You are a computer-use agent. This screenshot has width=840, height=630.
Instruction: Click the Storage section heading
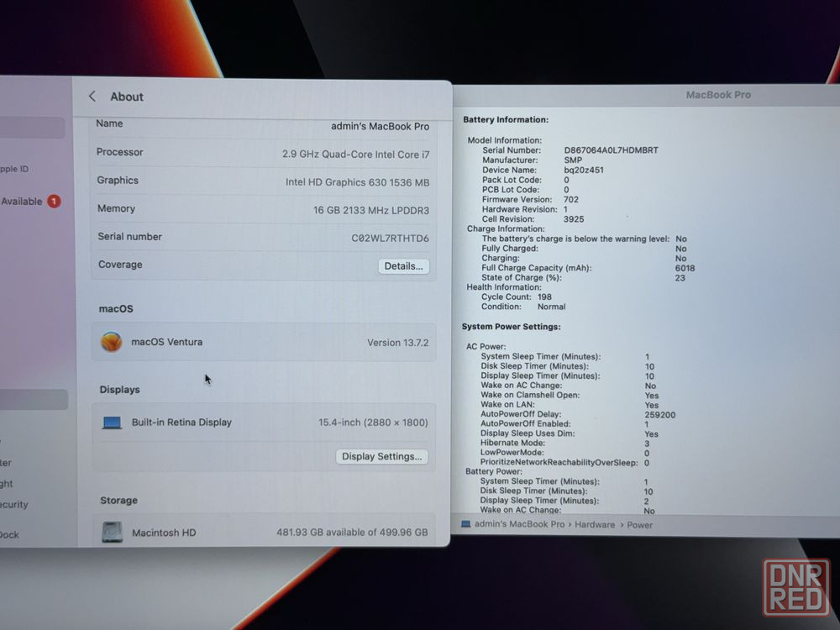point(119,501)
